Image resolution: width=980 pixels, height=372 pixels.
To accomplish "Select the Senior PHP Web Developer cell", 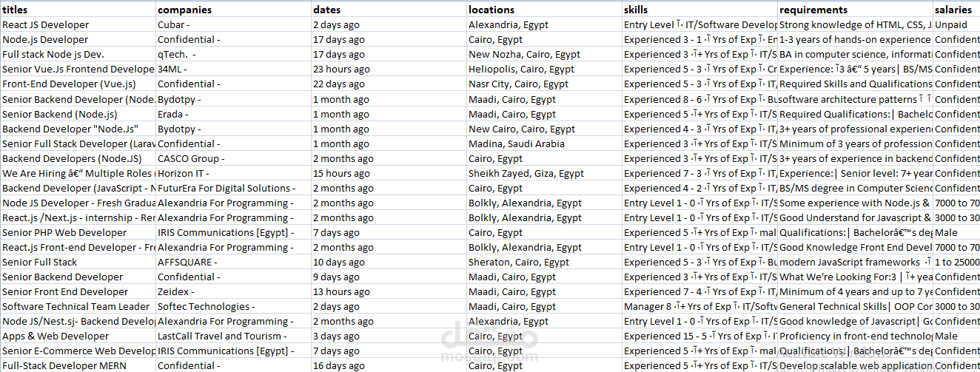I will (78, 232).
